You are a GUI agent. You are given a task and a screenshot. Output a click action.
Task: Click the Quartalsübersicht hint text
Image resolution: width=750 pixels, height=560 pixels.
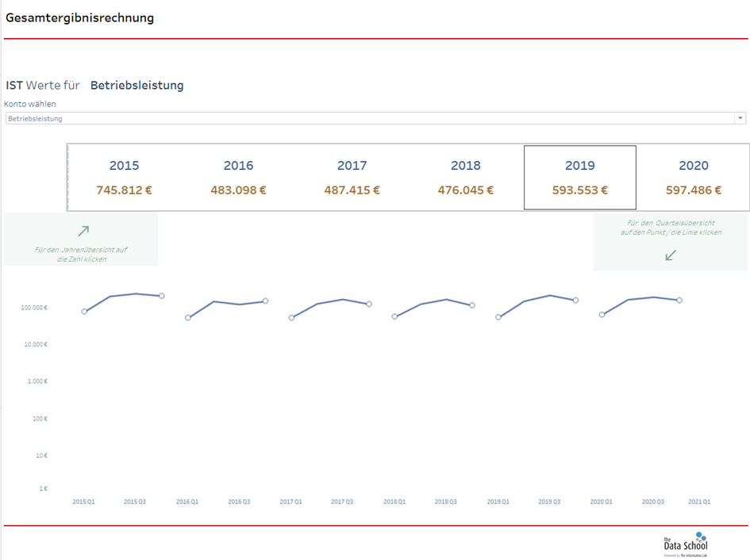[x=671, y=228]
